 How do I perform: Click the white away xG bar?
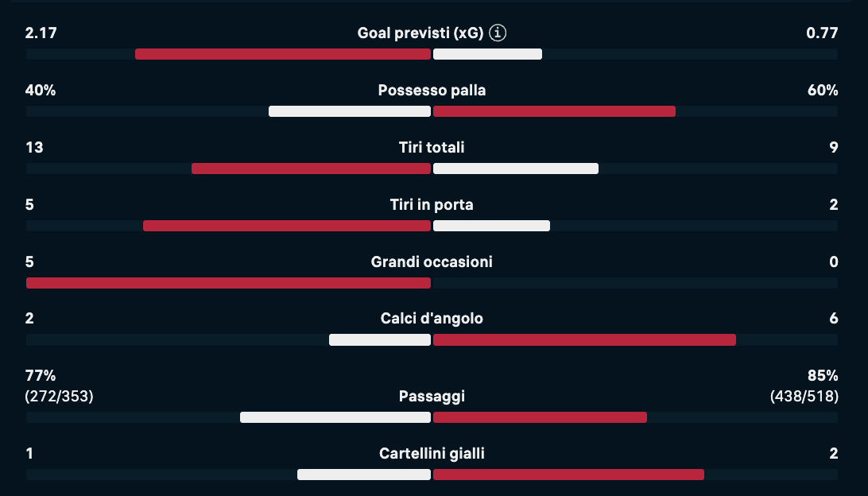[x=487, y=54]
